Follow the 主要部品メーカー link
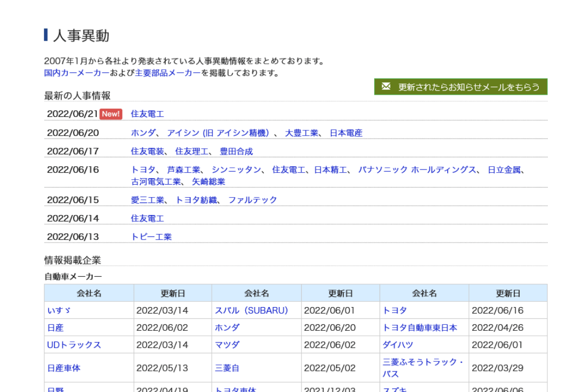The height and width of the screenshot is (392, 588). click(x=168, y=73)
